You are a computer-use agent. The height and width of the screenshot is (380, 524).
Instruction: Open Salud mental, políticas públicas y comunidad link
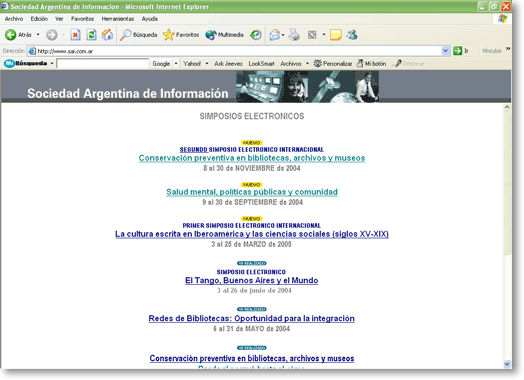(x=252, y=192)
